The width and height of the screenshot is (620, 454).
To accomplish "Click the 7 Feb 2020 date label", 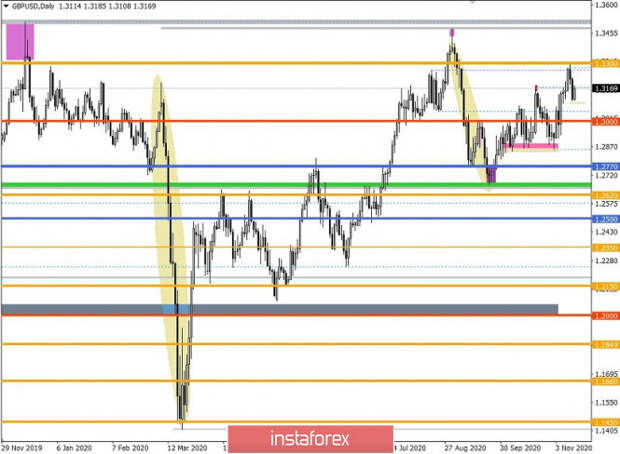I will (x=130, y=448).
